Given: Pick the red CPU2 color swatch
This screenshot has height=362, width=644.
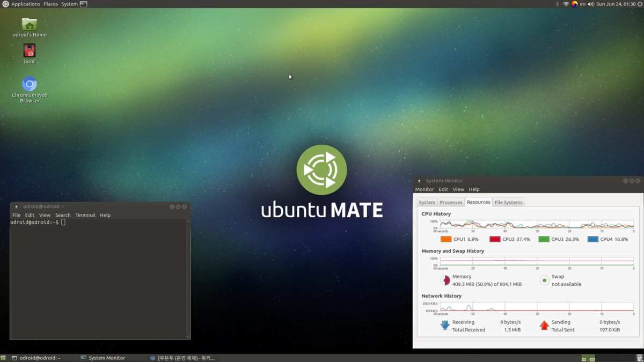Looking at the screenshot, I should 495,239.
